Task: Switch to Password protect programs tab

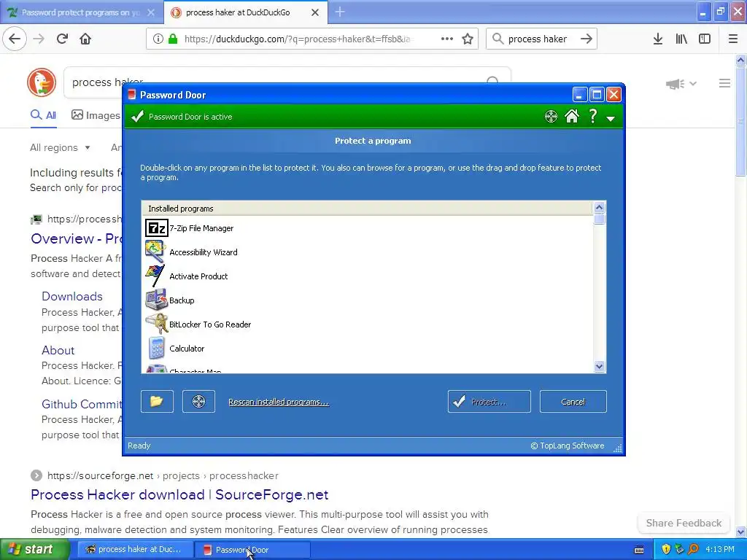Action: coord(82,12)
